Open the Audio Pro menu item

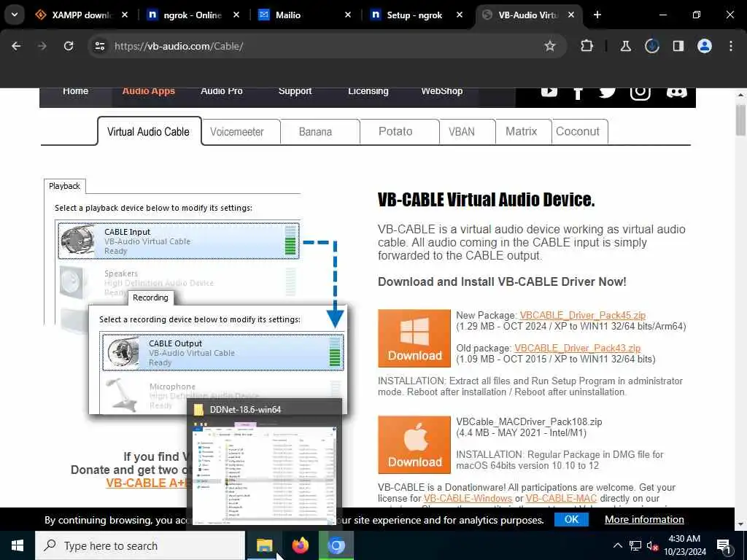tap(222, 91)
